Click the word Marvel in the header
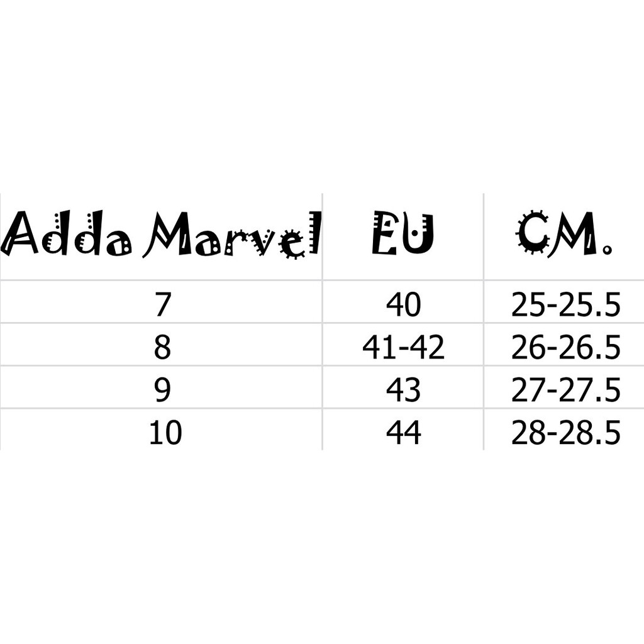 tap(231, 235)
